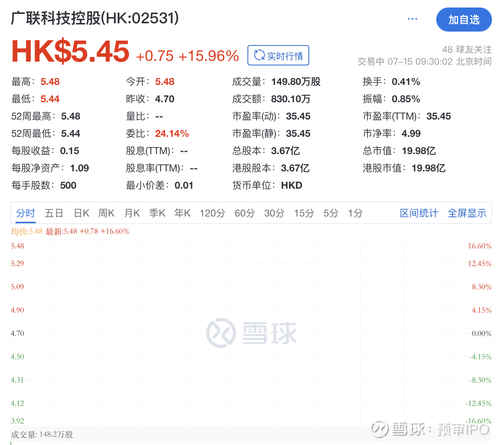Click the 振幅 value 0.85%
Image resolution: width=504 pixels, height=445 pixels.
(406, 99)
